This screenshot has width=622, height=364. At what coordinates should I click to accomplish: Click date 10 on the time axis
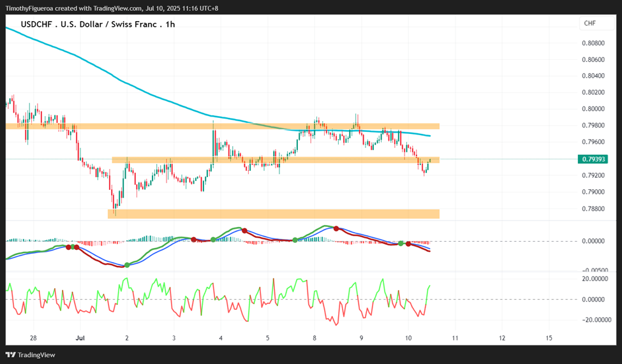408,339
